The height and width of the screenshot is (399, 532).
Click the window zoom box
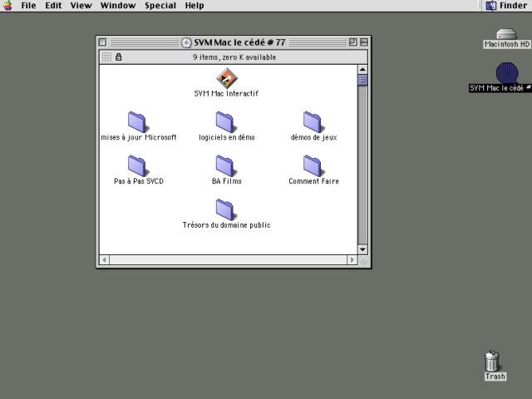pos(352,42)
